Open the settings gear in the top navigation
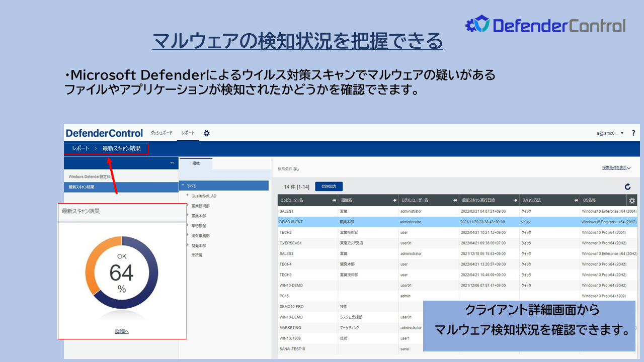Viewport: 644px width, 362px height. coord(206,133)
